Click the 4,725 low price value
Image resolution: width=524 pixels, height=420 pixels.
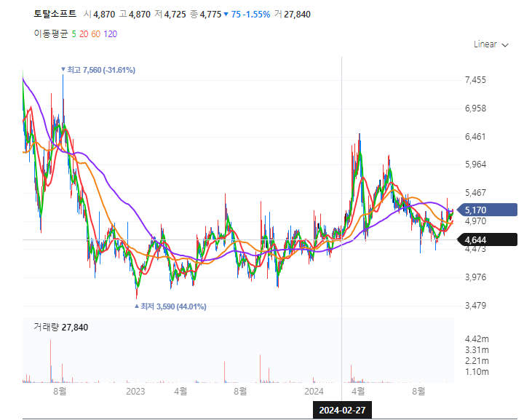click(x=175, y=15)
